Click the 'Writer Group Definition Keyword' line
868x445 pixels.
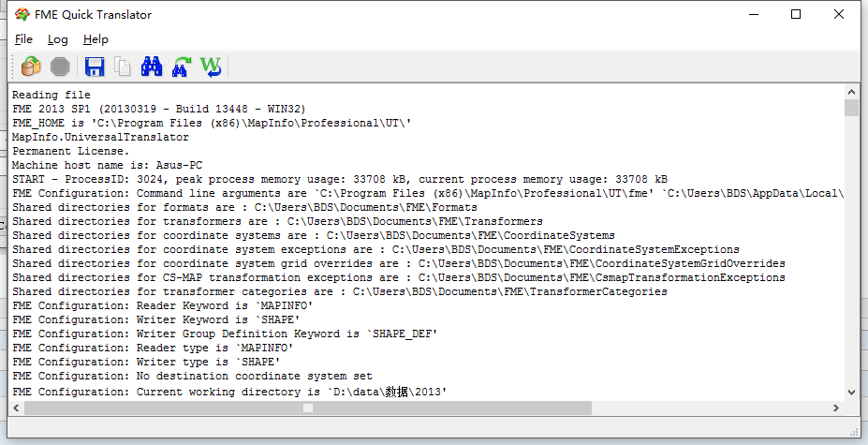coord(225,334)
